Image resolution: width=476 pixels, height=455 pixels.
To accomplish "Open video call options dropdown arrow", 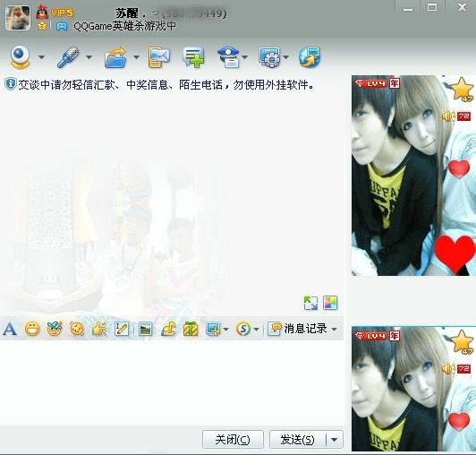I will [x=41, y=56].
